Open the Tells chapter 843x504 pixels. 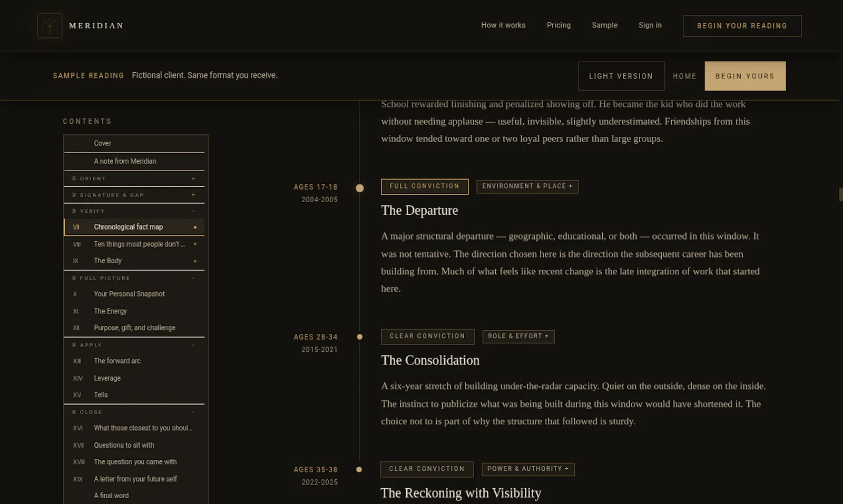[134, 394]
